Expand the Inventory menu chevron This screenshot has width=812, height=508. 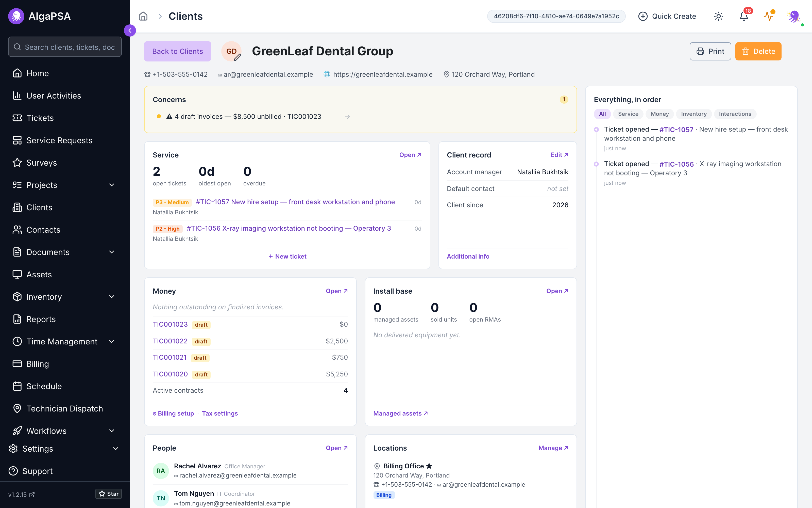click(x=112, y=297)
